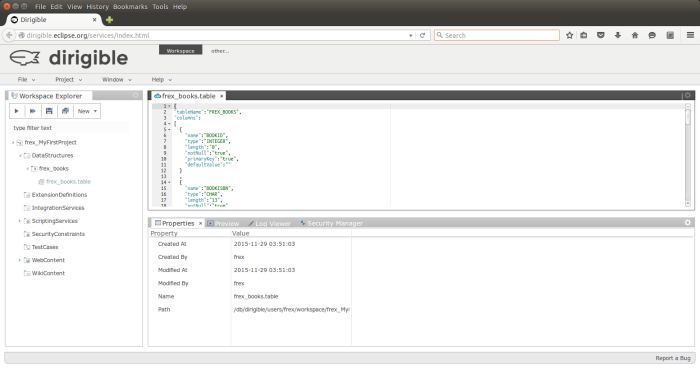Screen dimensions: 700x370
Task: Switch to the Workspace perspective tab
Action: coord(180,50)
